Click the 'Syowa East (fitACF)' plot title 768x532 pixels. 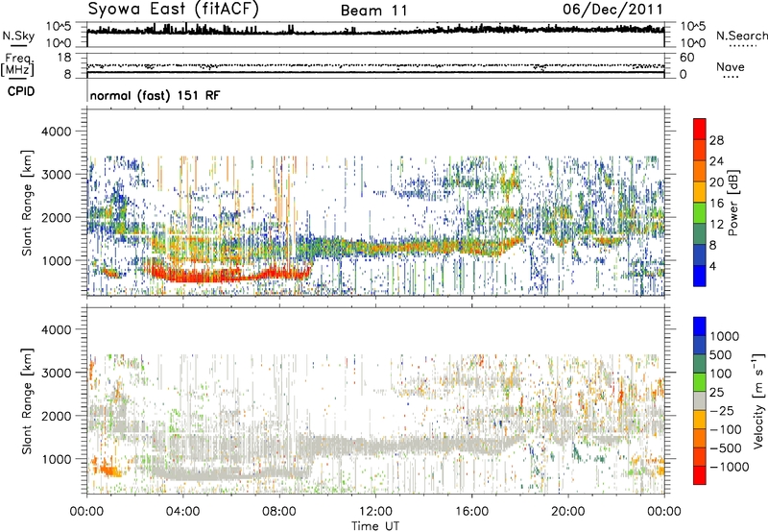click(x=174, y=10)
